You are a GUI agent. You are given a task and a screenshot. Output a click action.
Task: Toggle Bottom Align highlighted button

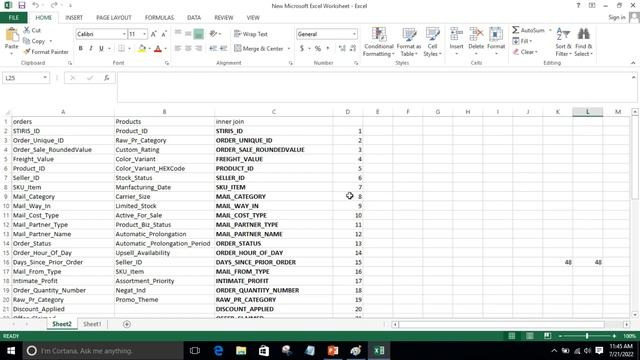click(198, 34)
